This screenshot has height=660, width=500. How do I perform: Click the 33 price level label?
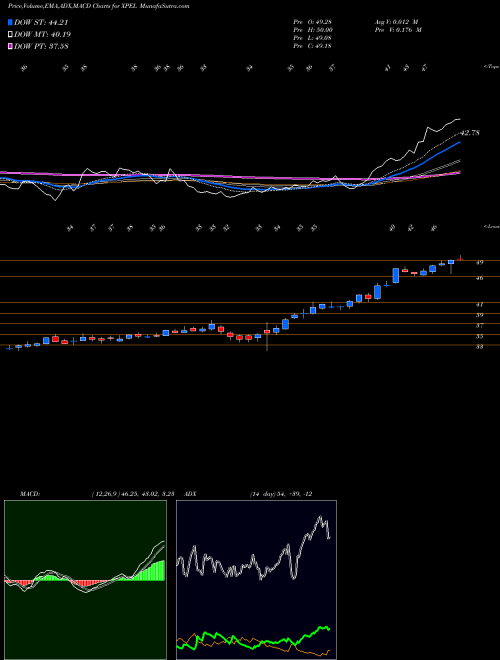point(479,347)
